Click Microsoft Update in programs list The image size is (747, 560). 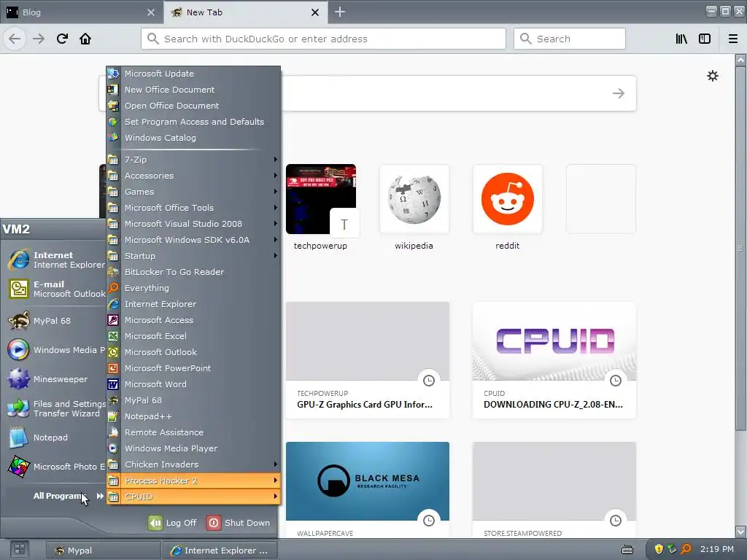[193, 74]
